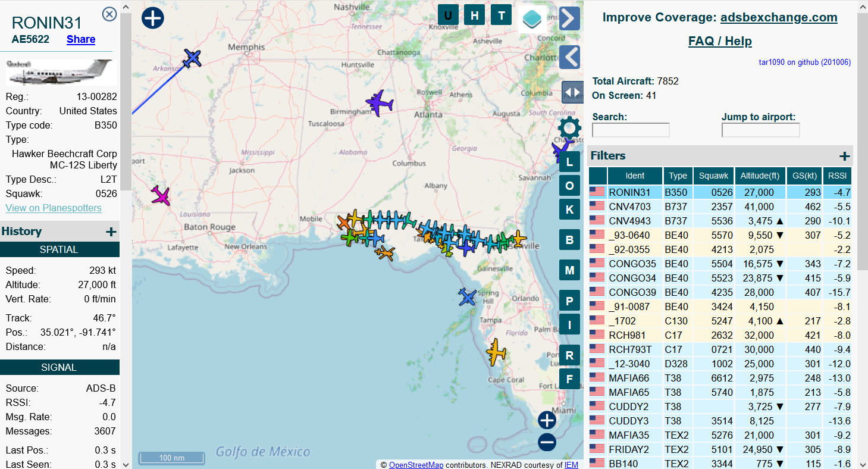Toggle the T map button

tap(502, 15)
